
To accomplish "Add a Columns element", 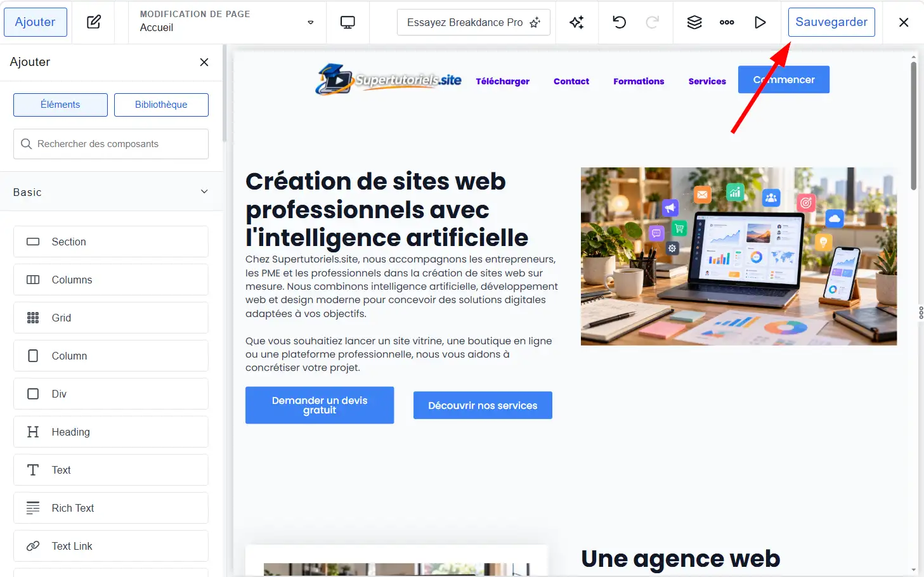I will click(x=111, y=280).
